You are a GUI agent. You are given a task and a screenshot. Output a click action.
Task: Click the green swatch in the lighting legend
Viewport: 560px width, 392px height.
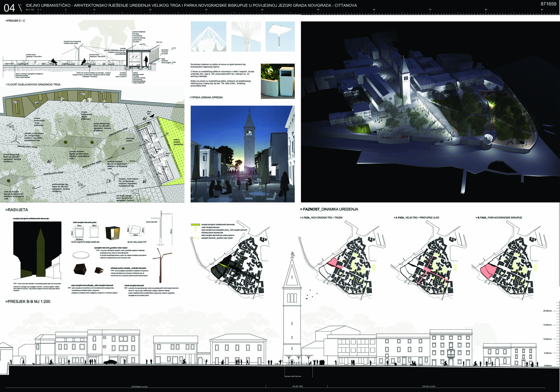click(x=195, y=225)
